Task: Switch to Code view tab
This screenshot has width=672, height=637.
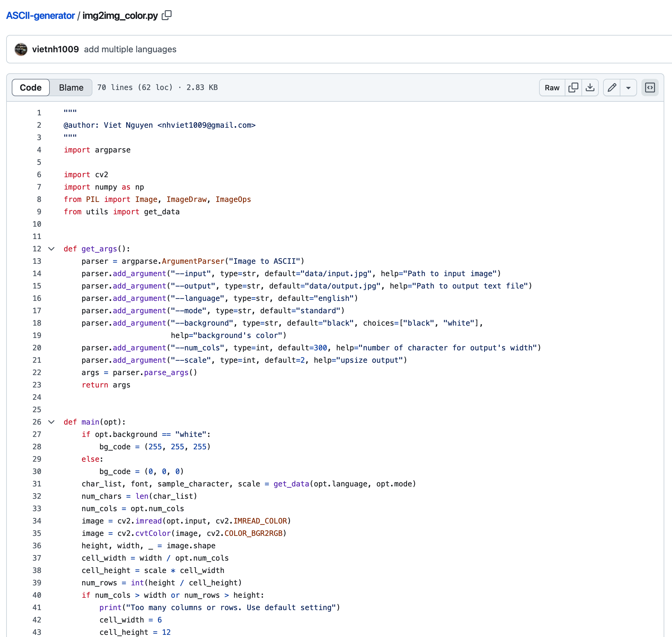Action: [31, 88]
